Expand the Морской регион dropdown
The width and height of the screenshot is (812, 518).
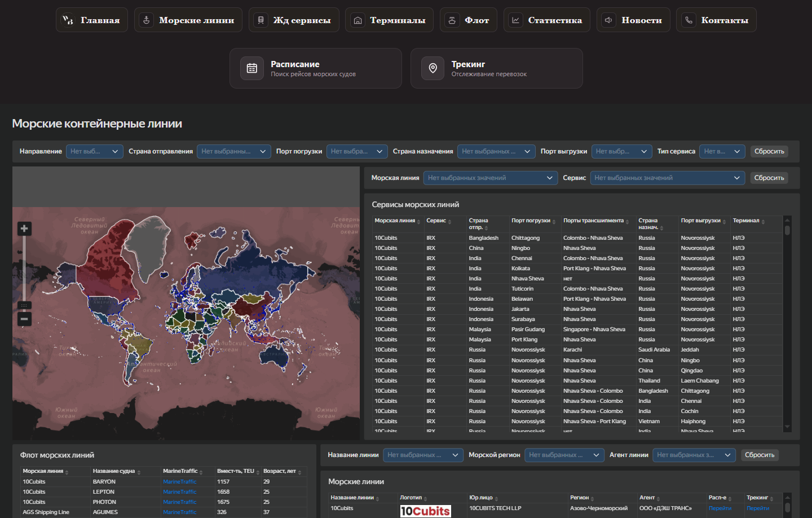(564, 455)
